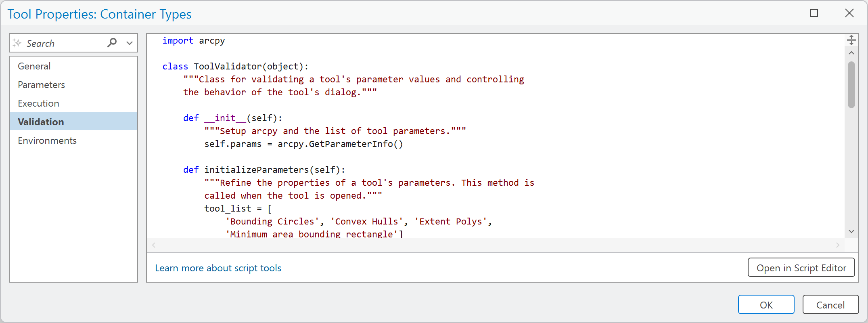Click inside the Search input field
Screen dimensions: 868x323
(65, 43)
